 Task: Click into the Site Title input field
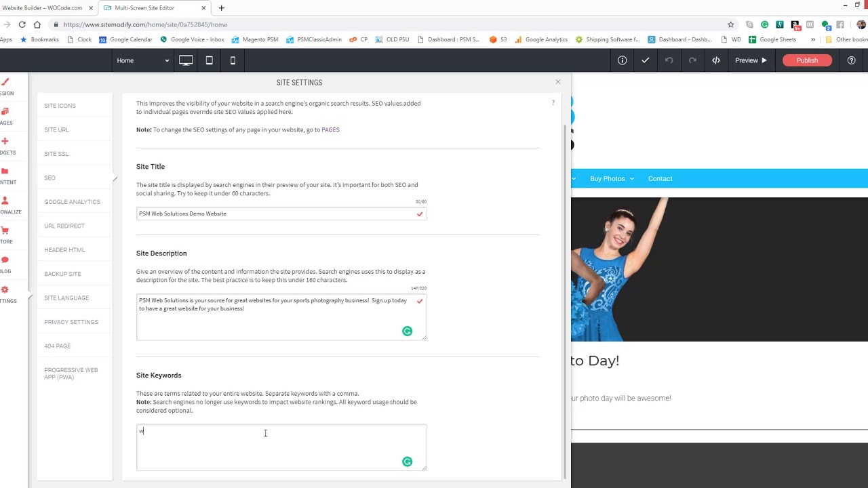(281, 214)
